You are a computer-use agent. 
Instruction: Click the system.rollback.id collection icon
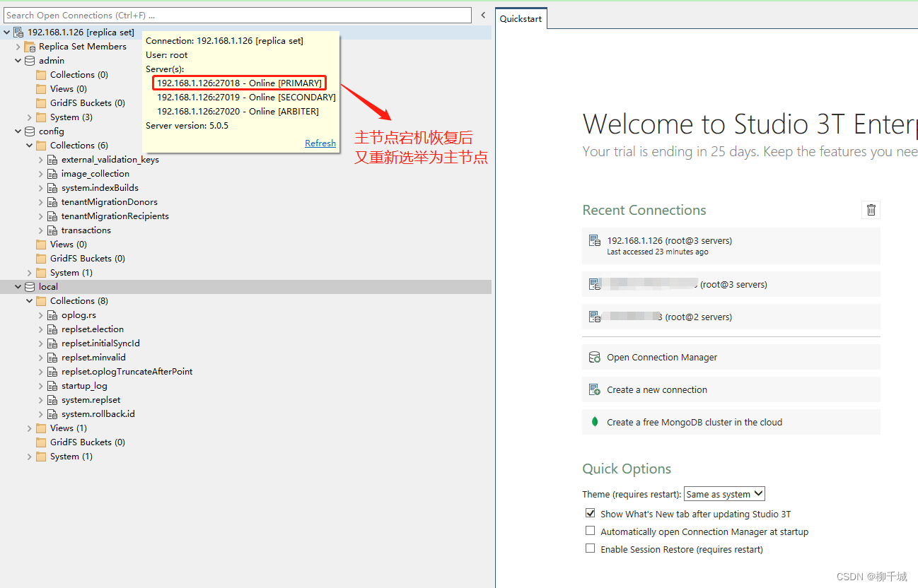[x=52, y=414]
